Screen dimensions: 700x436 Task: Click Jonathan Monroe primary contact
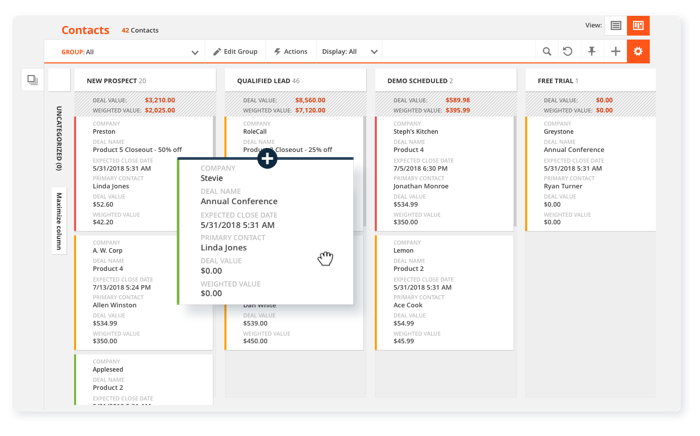point(421,186)
